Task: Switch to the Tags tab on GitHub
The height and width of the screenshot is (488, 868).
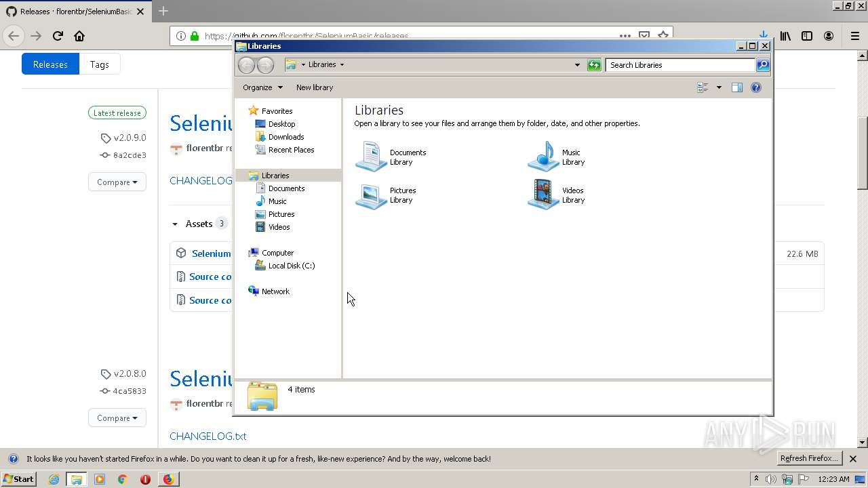Action: (100, 64)
